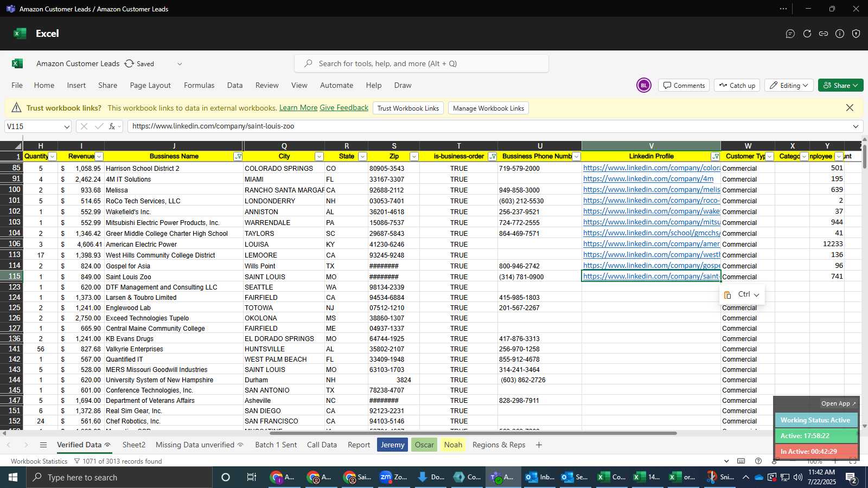Open the Zip column filter dropdown
Viewport: 868px width, 488px height.
point(414,156)
